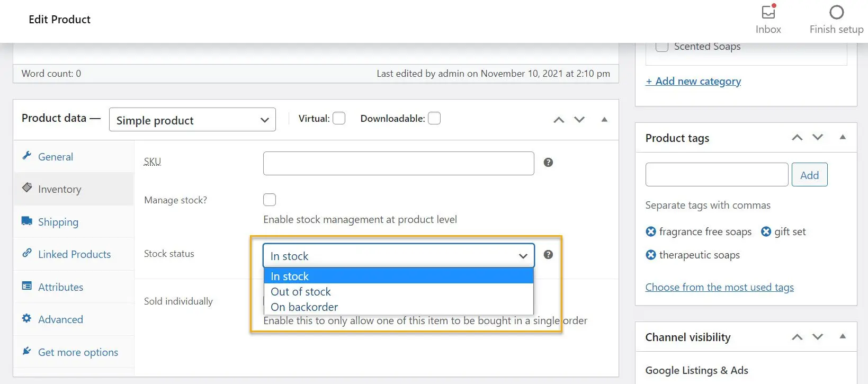868x384 pixels.
Task: Tick the Downloadable checkbox
Action: click(x=434, y=118)
